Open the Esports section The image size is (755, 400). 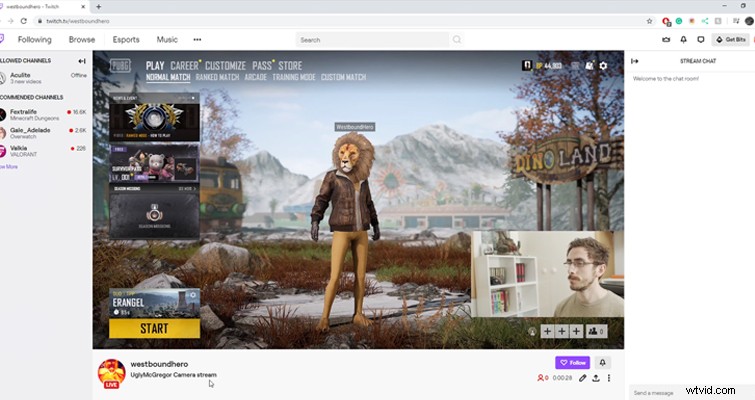pos(126,39)
